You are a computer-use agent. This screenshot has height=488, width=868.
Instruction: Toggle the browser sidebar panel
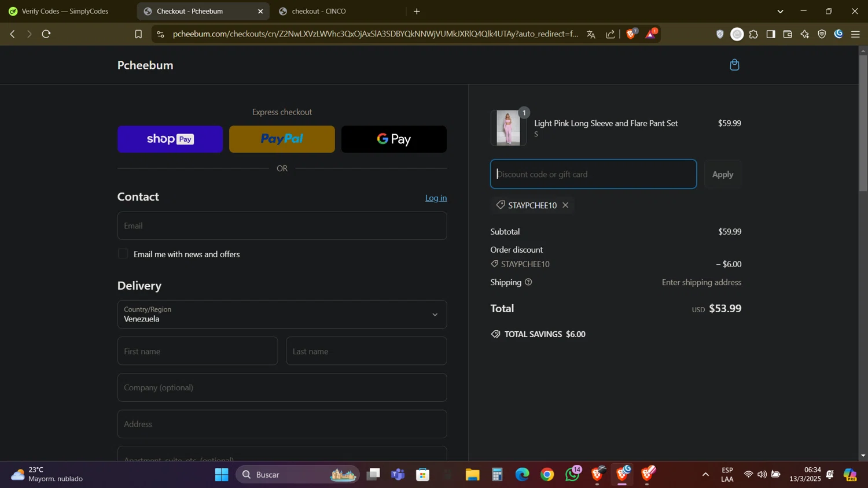[771, 34]
